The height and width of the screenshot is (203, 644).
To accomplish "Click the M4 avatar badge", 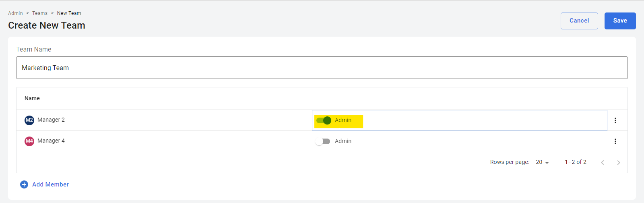I will 29,141.
